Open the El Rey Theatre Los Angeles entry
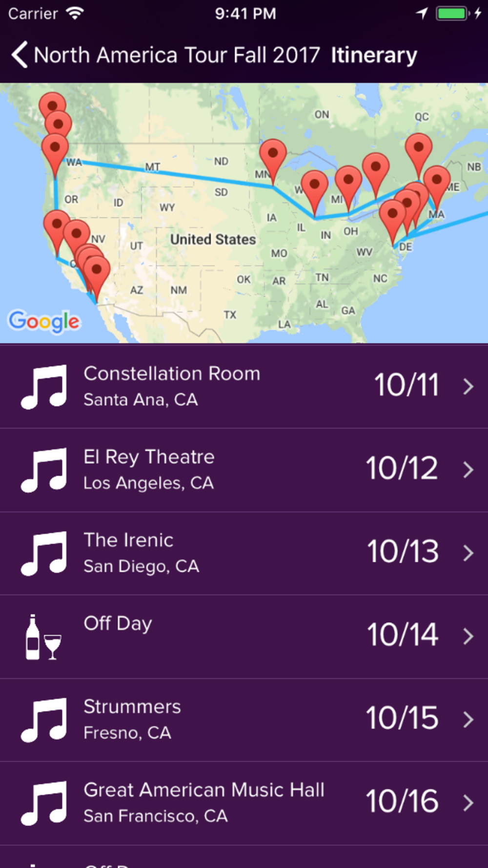488x868 pixels. coord(244,470)
